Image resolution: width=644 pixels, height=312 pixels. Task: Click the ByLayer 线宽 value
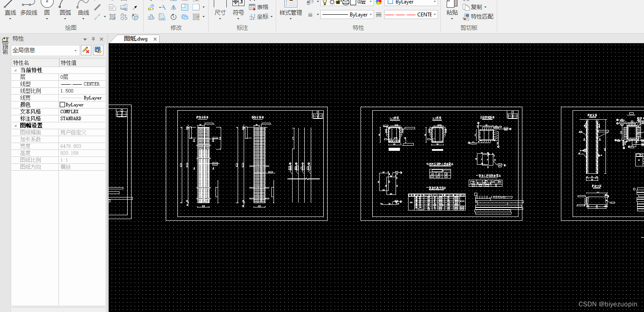tap(82, 98)
